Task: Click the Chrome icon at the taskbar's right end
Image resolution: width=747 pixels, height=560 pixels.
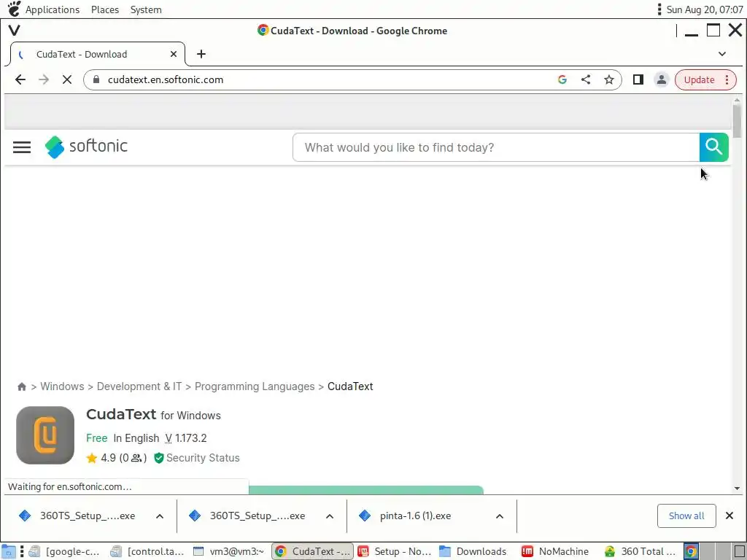Action: pos(691,551)
